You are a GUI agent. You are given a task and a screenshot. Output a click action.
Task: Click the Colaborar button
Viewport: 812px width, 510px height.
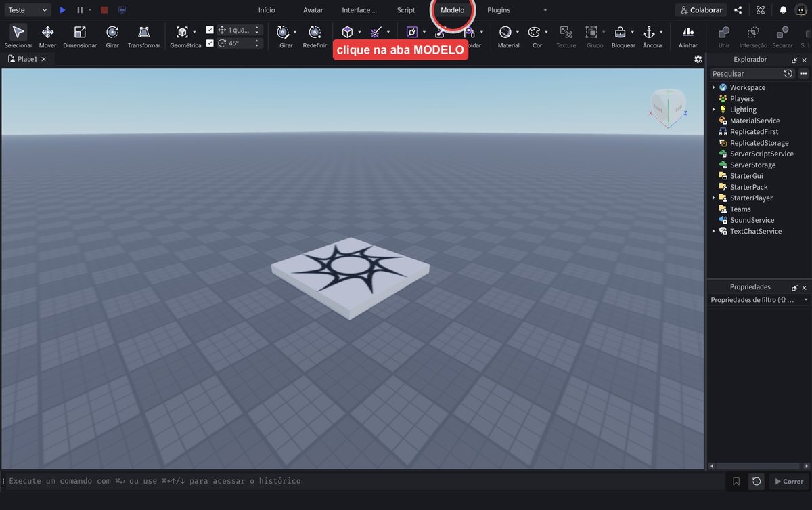point(701,10)
